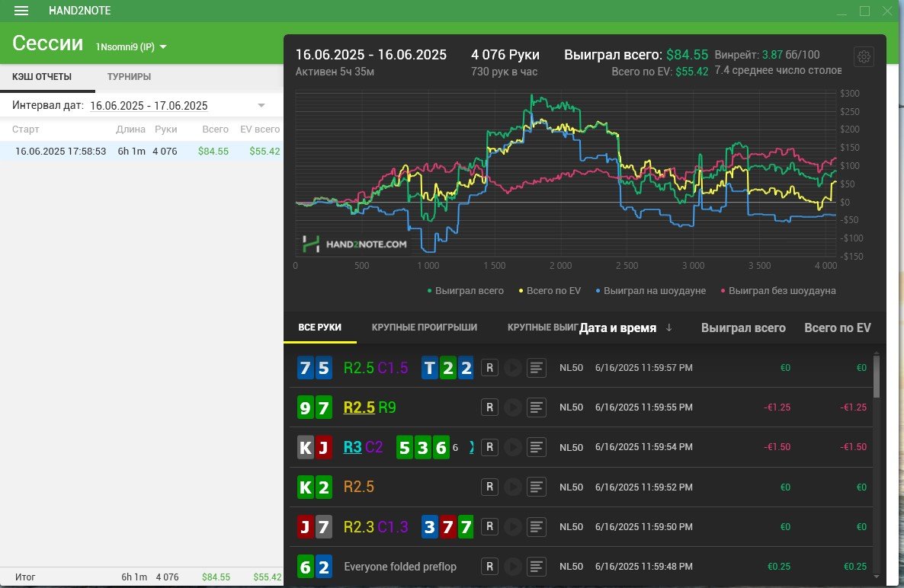This screenshot has width=904, height=588.
Task: Click the 3 7 7 board cards
Action: [x=448, y=527]
